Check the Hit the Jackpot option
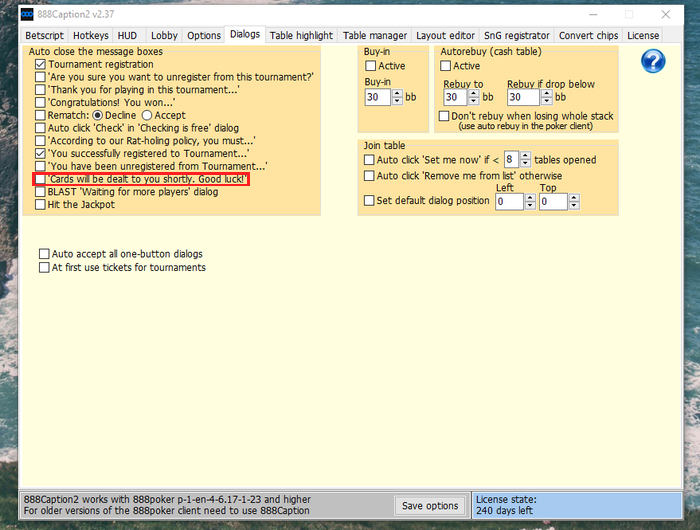700x530 pixels. [40, 204]
